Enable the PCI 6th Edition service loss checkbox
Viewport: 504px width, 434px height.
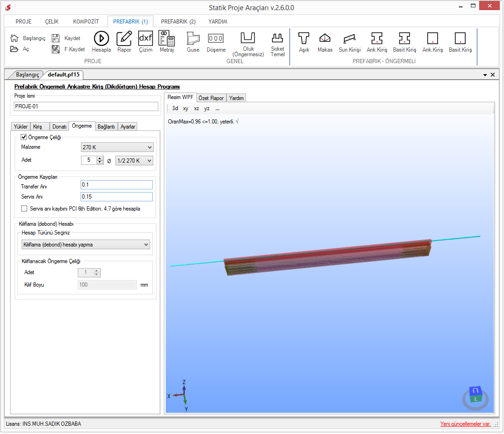[x=24, y=209]
